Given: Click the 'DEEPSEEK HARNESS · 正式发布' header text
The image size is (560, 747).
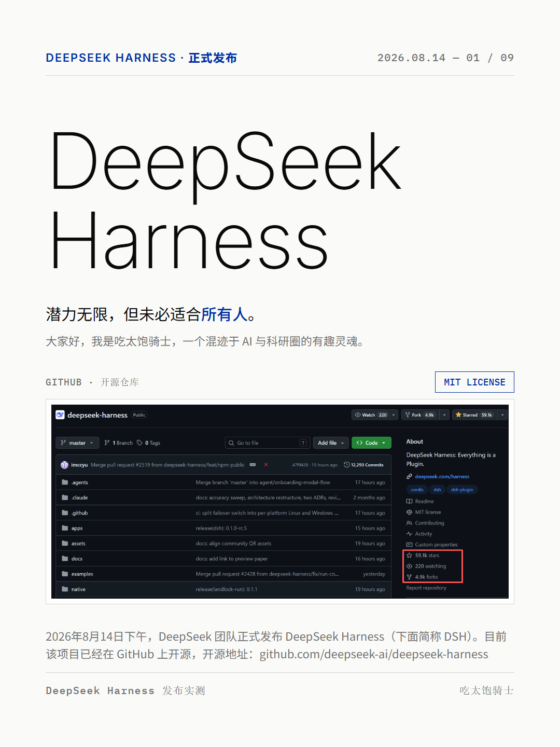Looking at the screenshot, I should [x=142, y=58].
